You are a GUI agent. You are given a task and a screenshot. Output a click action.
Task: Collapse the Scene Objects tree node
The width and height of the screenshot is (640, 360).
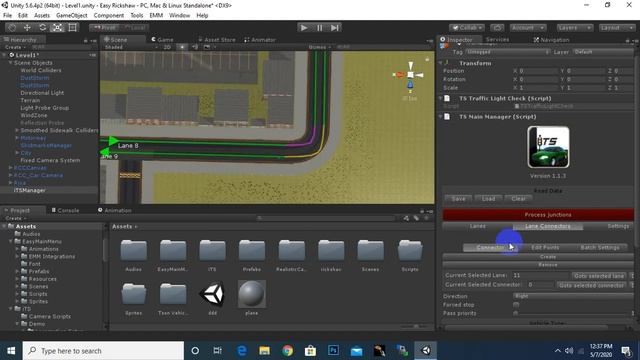point(10,63)
